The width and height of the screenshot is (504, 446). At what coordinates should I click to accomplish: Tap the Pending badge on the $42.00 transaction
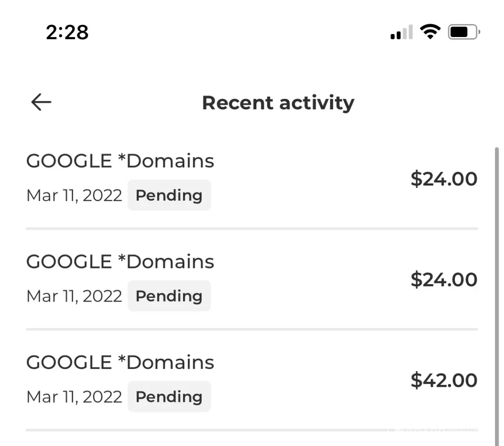(x=169, y=397)
